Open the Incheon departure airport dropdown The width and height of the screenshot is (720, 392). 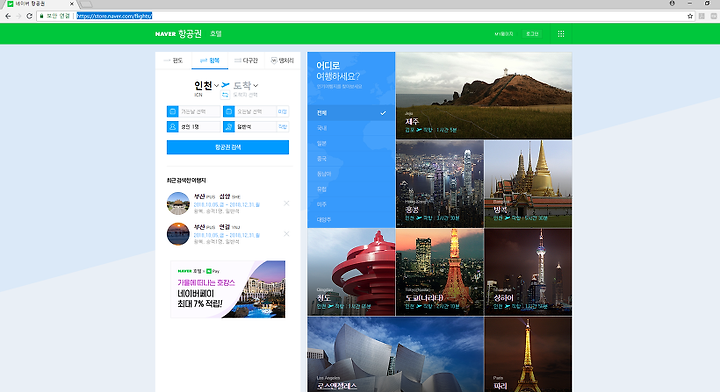tap(206, 86)
